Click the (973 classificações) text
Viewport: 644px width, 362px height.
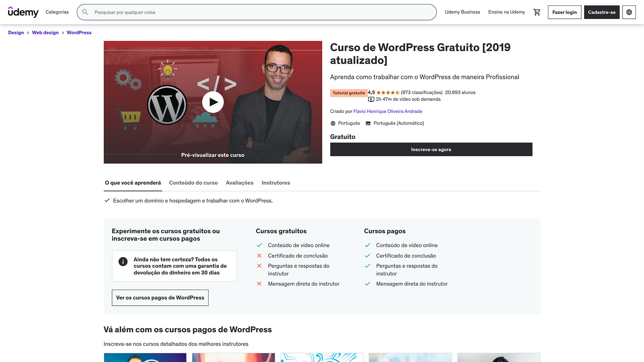click(422, 93)
